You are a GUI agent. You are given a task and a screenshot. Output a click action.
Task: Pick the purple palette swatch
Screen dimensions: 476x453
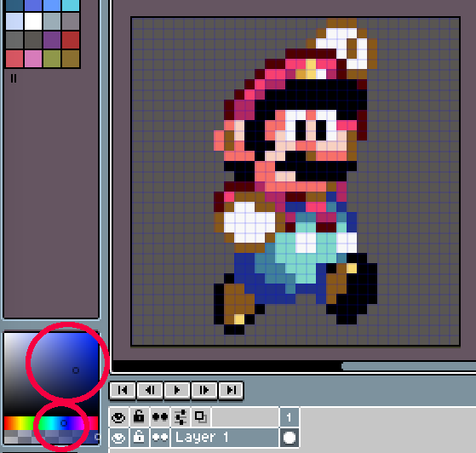(x=52, y=40)
